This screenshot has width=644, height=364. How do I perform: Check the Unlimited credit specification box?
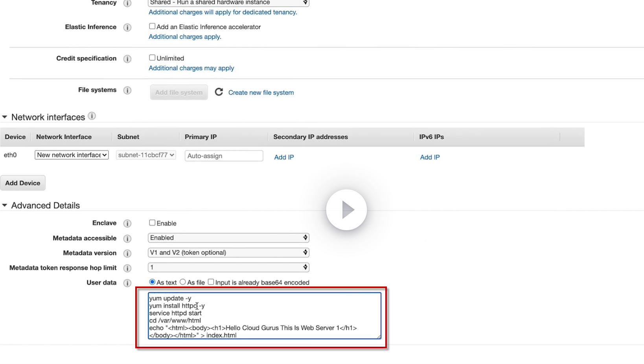(x=152, y=58)
